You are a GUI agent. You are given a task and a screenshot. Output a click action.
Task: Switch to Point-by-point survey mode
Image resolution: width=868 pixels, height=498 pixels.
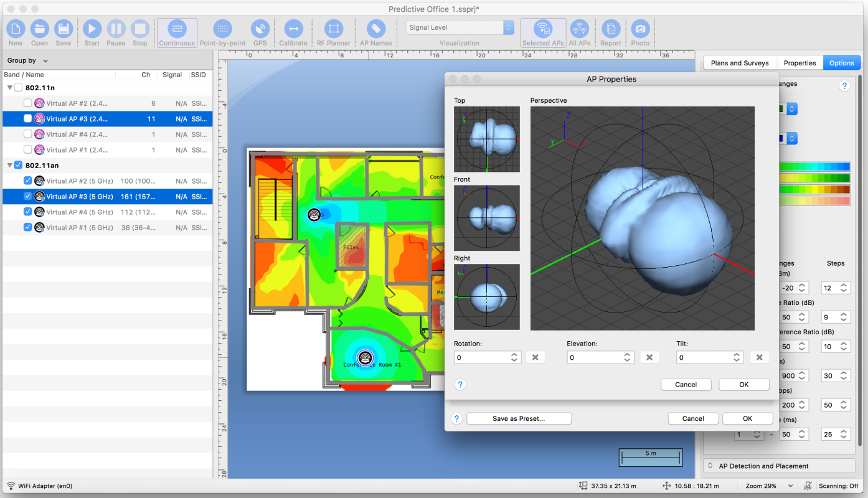point(222,27)
